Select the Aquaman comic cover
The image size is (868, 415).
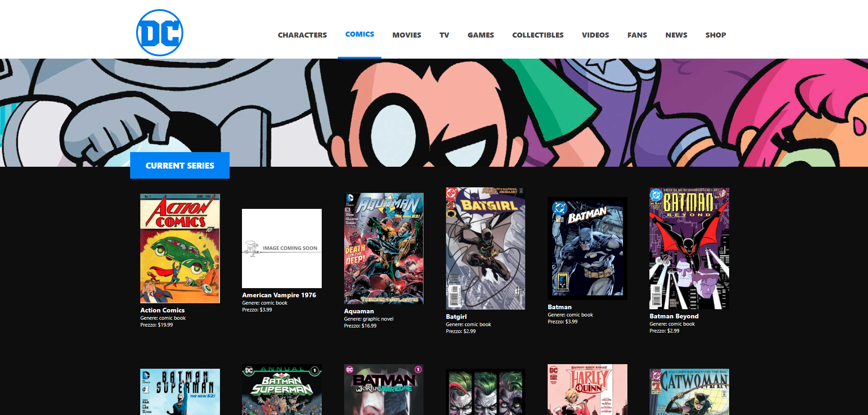pos(384,248)
